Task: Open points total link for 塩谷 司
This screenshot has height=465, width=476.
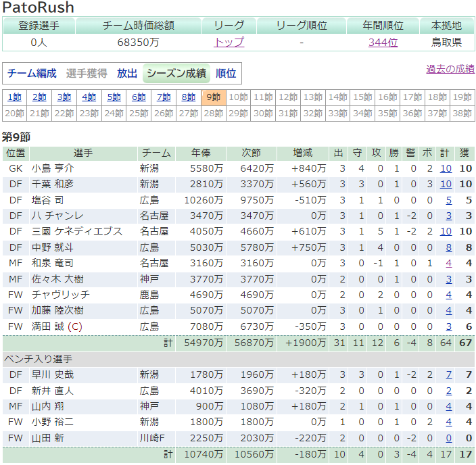Action: click(449, 200)
